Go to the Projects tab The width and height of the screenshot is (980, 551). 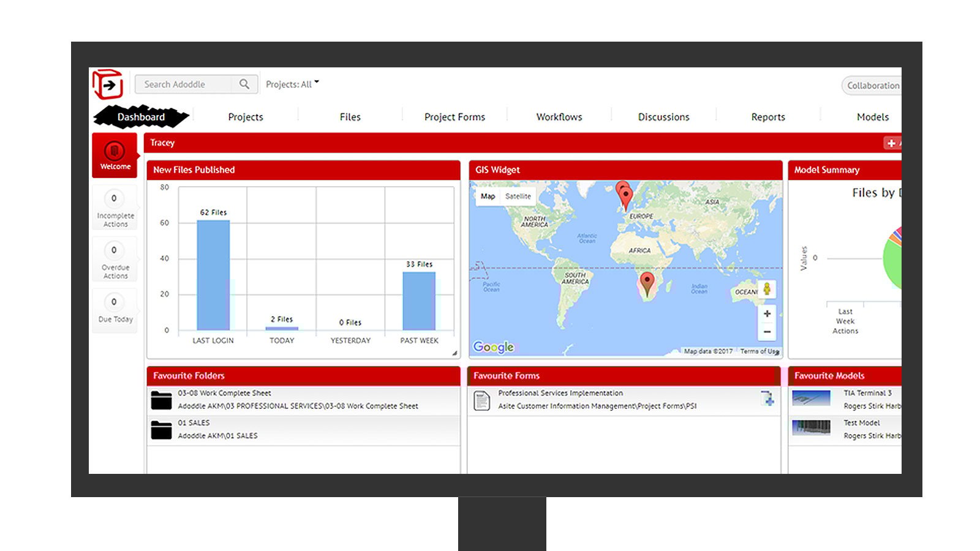tap(246, 117)
